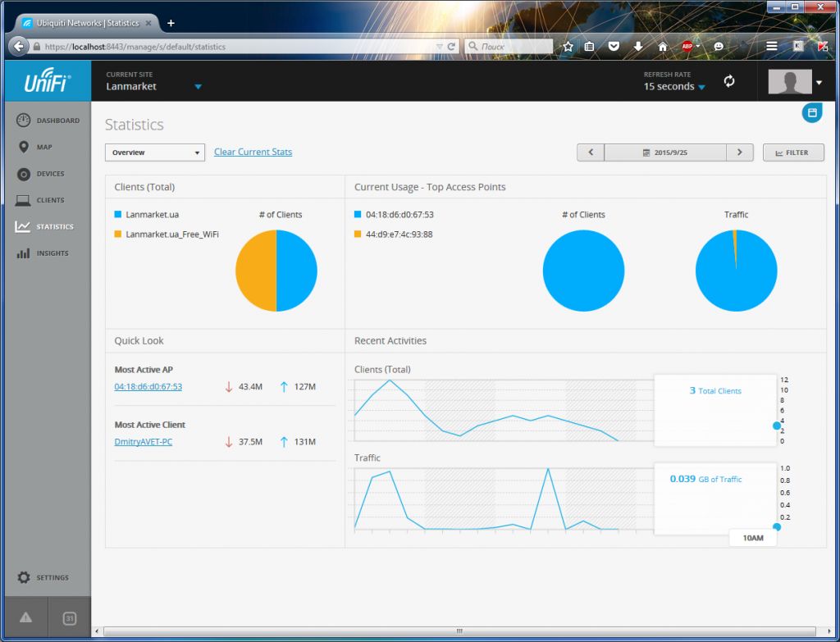
Task: Open the alerts warning triangle icon
Action: [x=25, y=618]
